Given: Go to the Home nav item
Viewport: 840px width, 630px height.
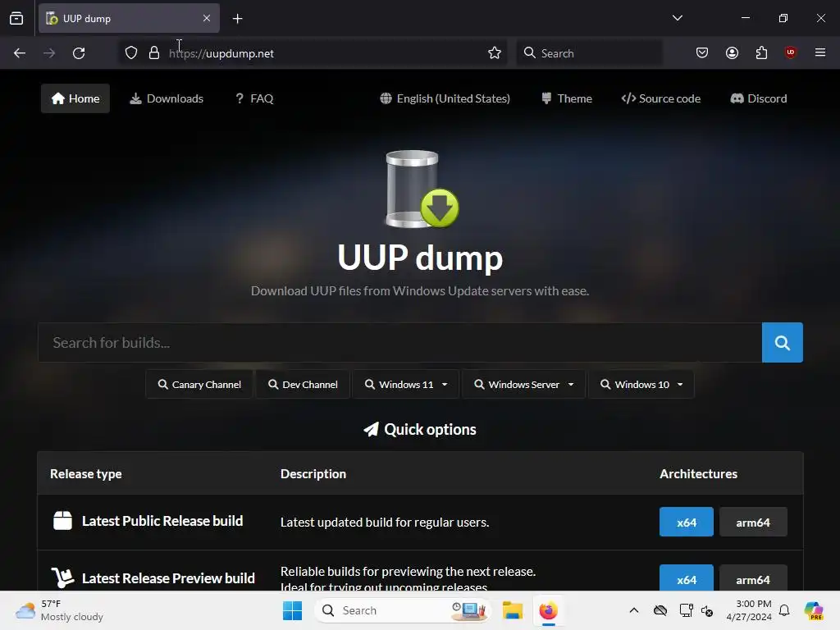Looking at the screenshot, I should 75,98.
